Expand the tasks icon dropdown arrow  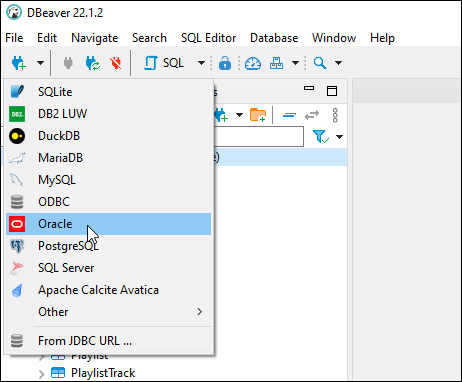[x=295, y=63]
